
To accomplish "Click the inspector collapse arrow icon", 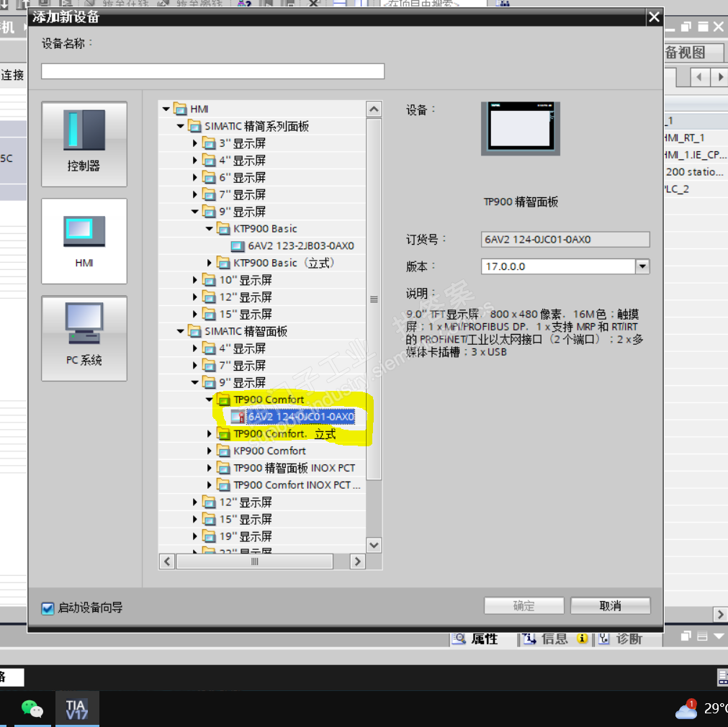I will (719, 636).
